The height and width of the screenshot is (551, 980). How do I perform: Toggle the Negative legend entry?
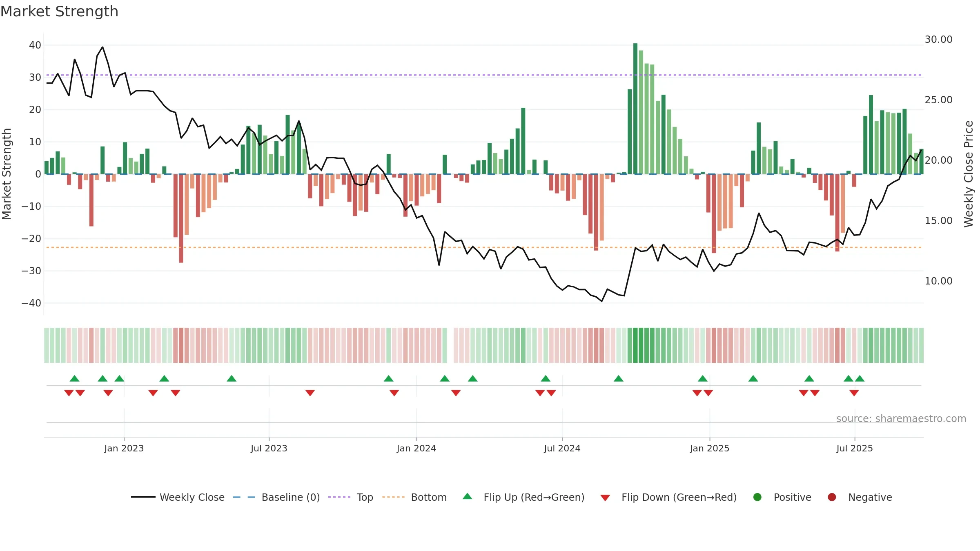click(x=860, y=497)
